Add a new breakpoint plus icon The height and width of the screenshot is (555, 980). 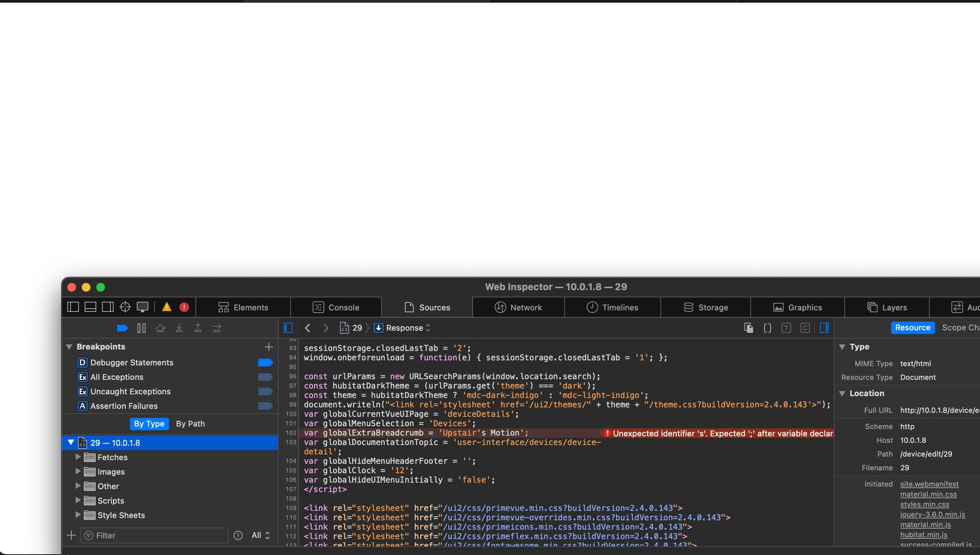pos(269,347)
